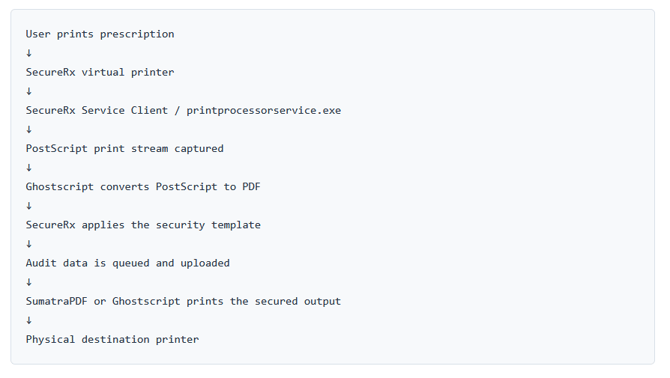The height and width of the screenshot is (378, 670).
Task: Select the 'SecureRx virtual printer' text
Action: 100,72
